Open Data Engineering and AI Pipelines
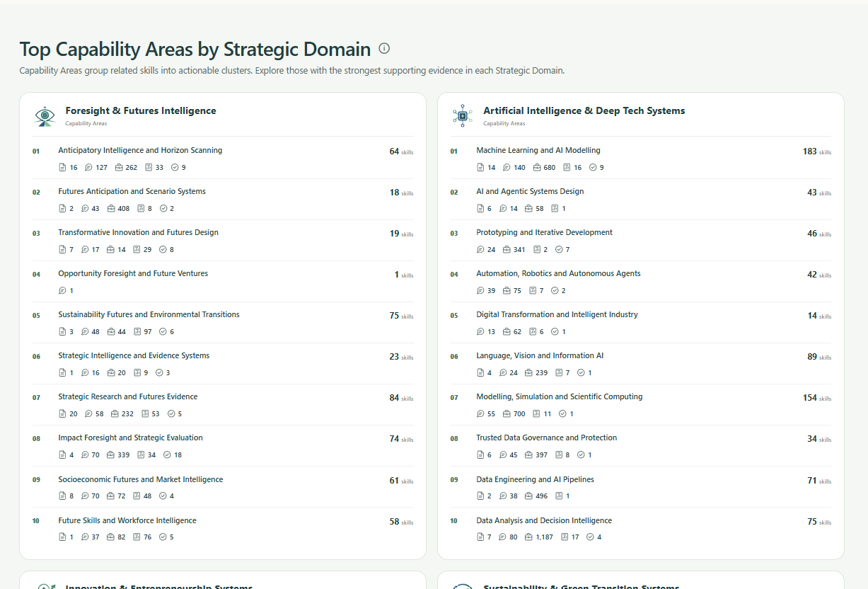The image size is (868, 589). (535, 479)
